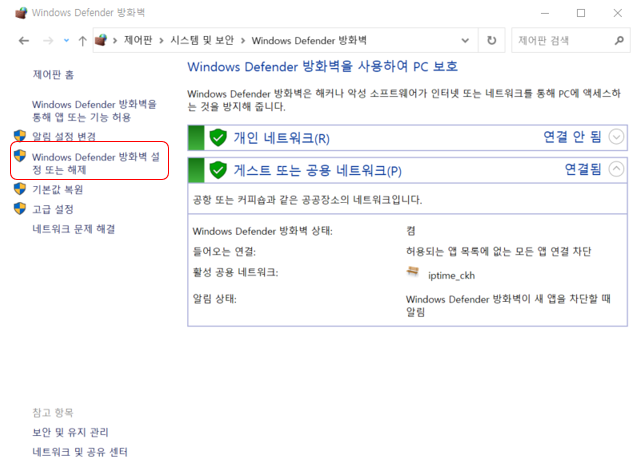637x470 pixels.
Task: Click 들어오는 연결 label
Action: tap(224, 251)
